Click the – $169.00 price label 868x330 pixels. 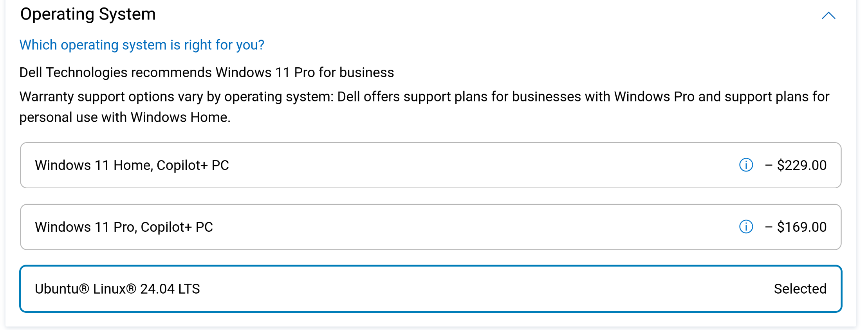(796, 227)
